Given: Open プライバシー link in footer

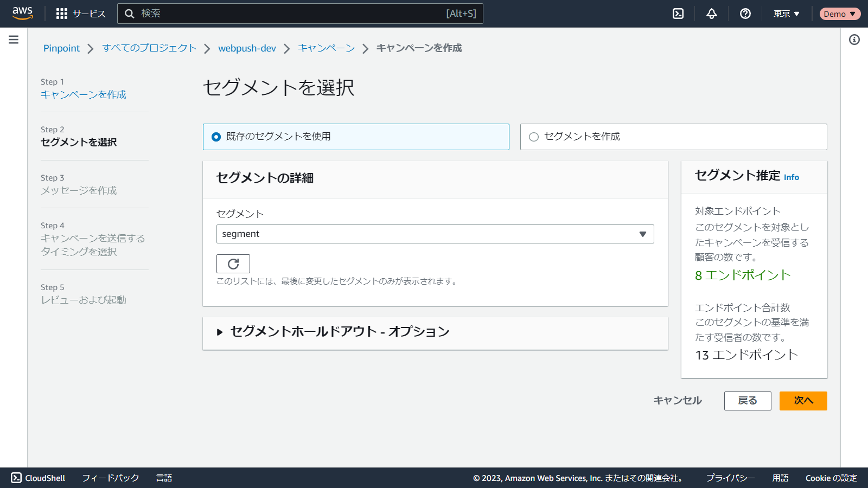Looking at the screenshot, I should point(730,478).
